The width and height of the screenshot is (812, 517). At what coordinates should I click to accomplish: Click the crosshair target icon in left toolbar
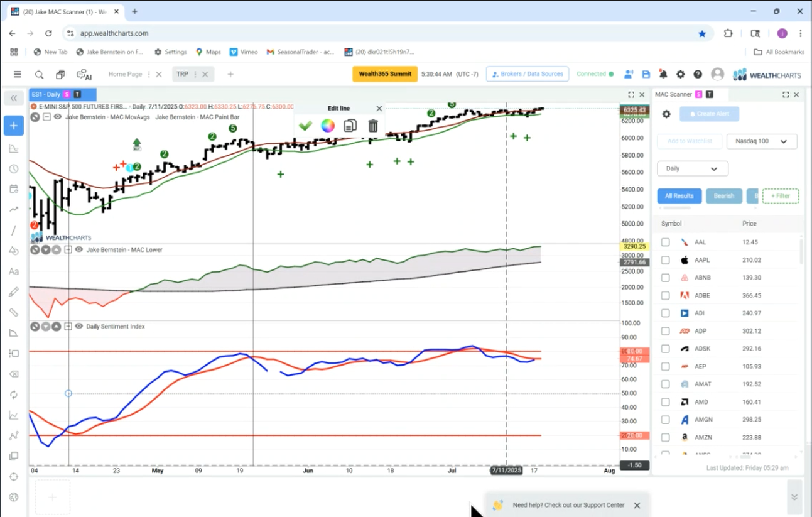(x=14, y=476)
